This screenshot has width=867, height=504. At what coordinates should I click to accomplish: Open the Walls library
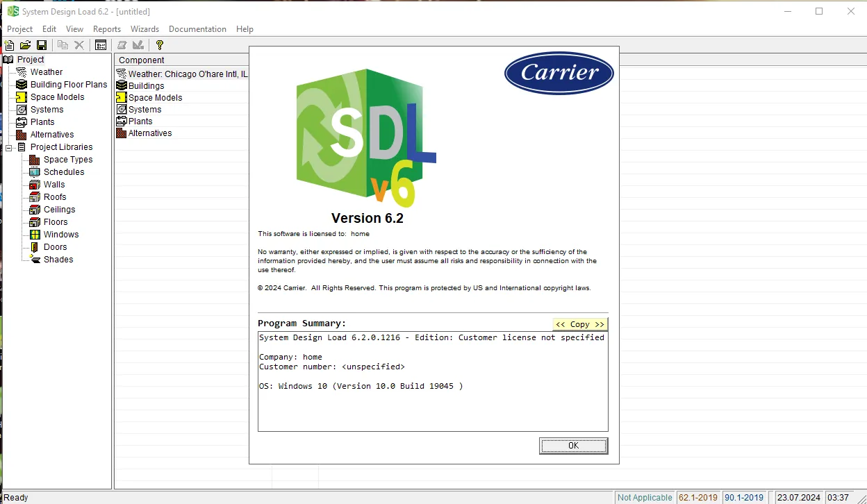coord(54,185)
